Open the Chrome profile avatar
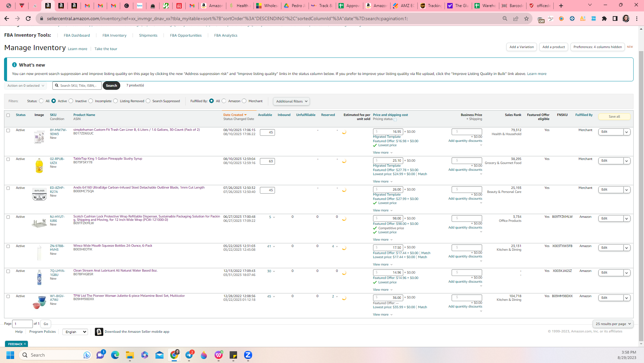The height and width of the screenshot is (363, 644). (626, 18)
